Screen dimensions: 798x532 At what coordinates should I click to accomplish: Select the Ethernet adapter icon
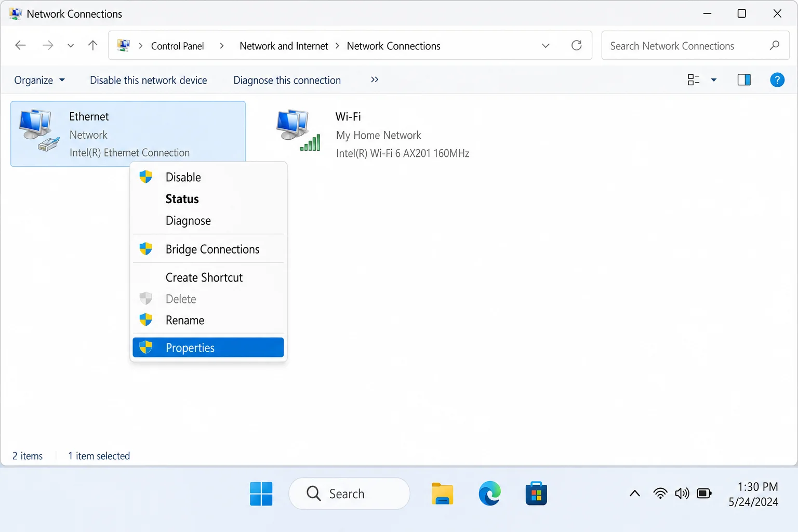point(39,130)
